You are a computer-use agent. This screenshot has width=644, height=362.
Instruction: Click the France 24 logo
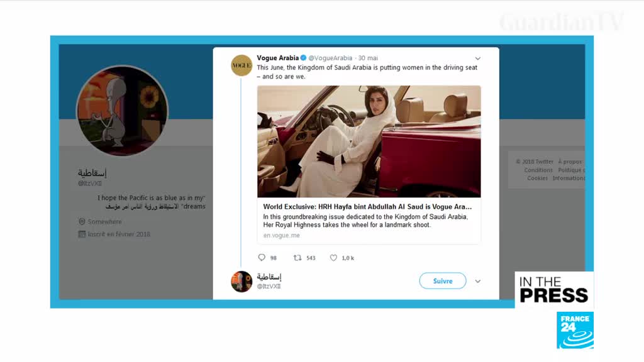point(575,331)
